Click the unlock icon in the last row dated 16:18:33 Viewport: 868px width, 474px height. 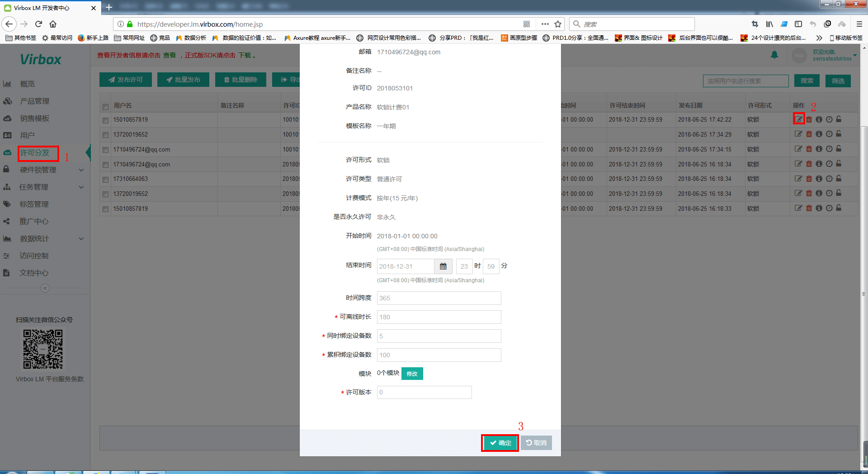pos(839,208)
